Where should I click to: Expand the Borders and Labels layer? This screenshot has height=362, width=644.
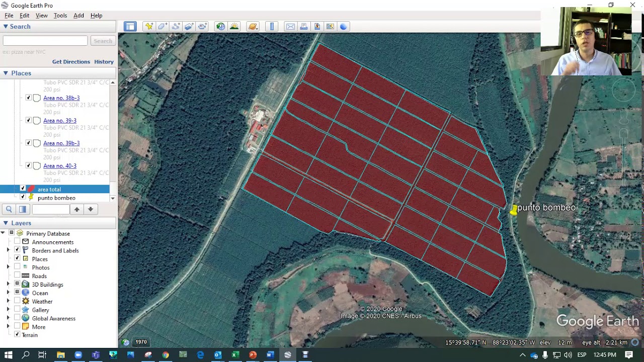[8, 250]
